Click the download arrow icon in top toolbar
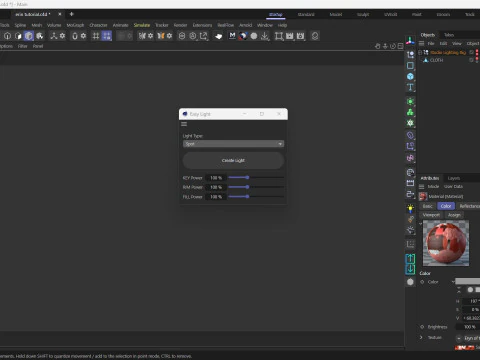This screenshot has width=480, height=360. click(x=265, y=36)
